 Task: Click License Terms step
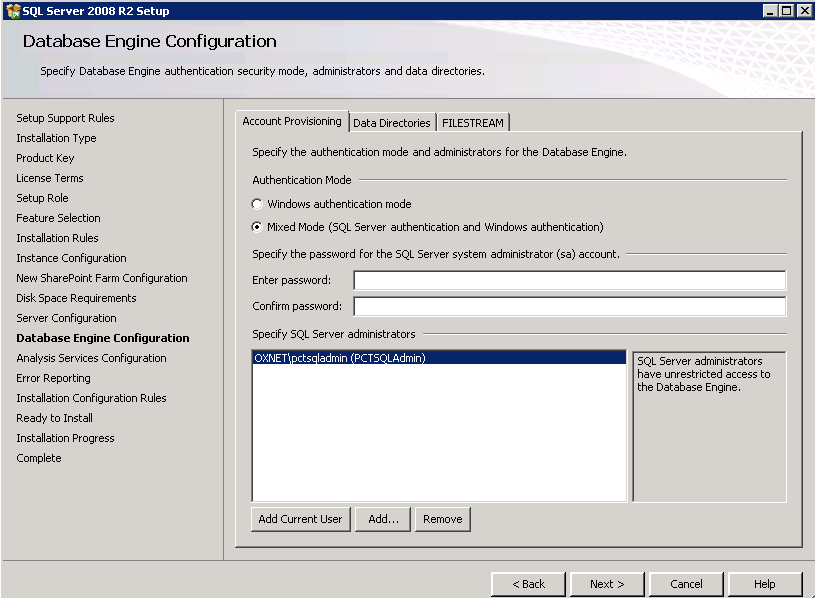point(49,178)
